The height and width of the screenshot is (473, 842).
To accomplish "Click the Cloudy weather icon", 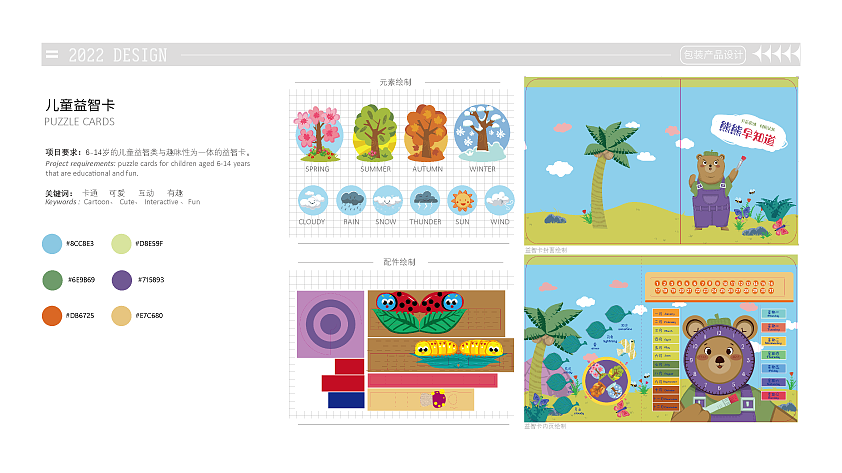I will pos(313,200).
